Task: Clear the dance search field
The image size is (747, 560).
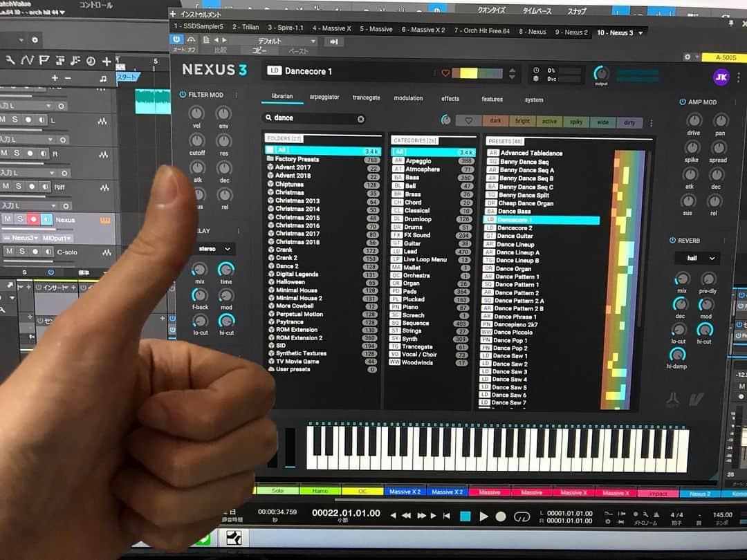Action: click(x=360, y=119)
